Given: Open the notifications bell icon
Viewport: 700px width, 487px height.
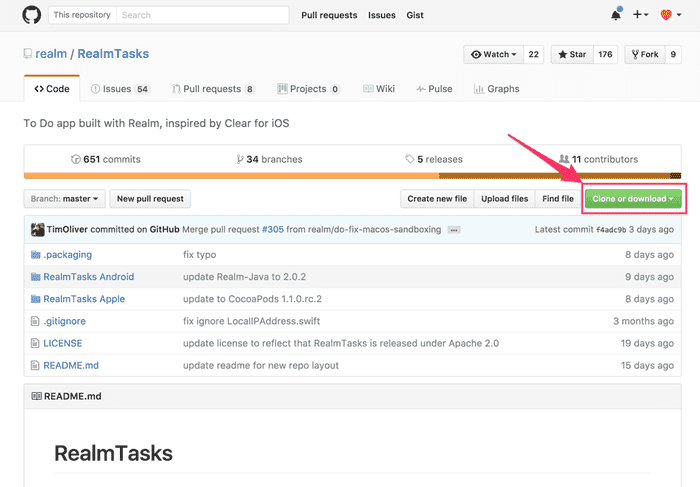Looking at the screenshot, I should coord(616,15).
